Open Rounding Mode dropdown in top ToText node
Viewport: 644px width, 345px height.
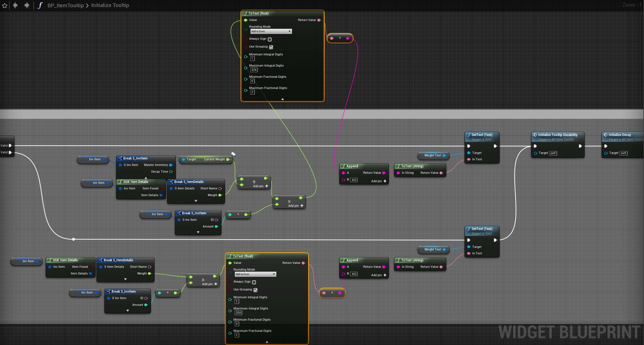[271, 31]
